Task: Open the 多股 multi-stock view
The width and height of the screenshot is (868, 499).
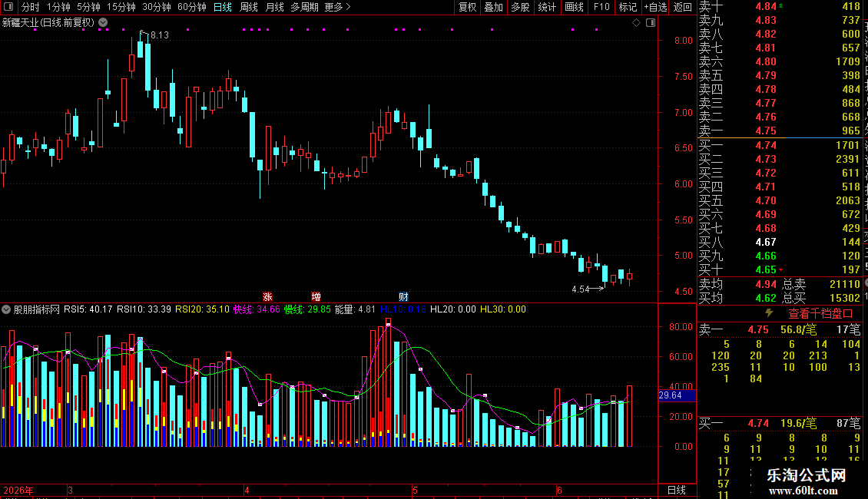Action: (520, 7)
